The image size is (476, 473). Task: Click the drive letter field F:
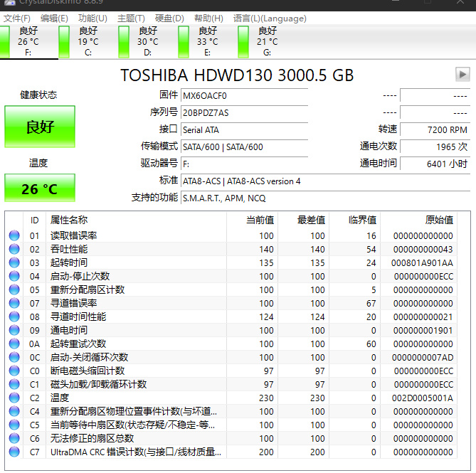(x=244, y=164)
